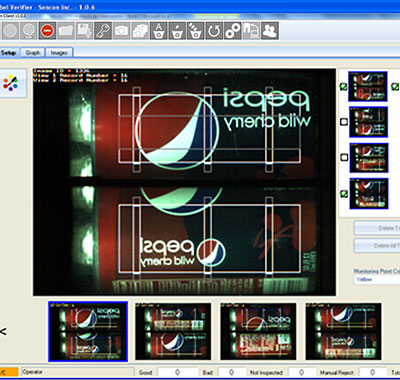Image resolution: width=400 pixels, height=380 pixels.
Task: Switch to the Setup tab
Action: [9, 53]
